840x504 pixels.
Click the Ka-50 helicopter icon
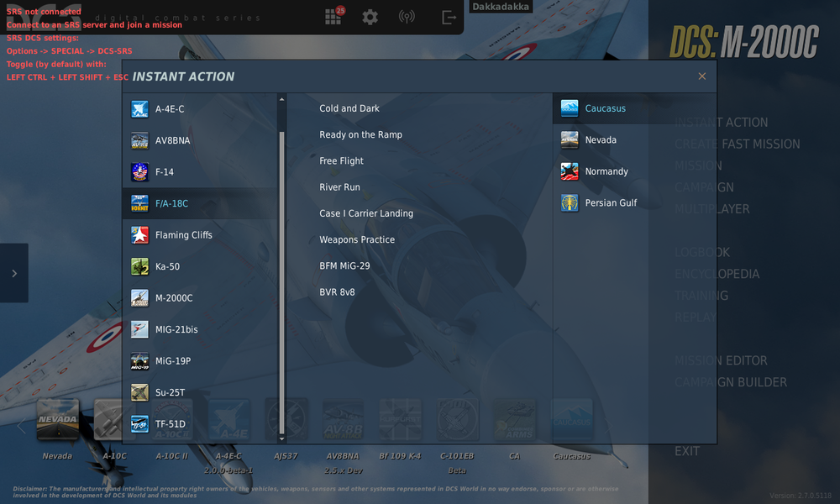(x=139, y=266)
